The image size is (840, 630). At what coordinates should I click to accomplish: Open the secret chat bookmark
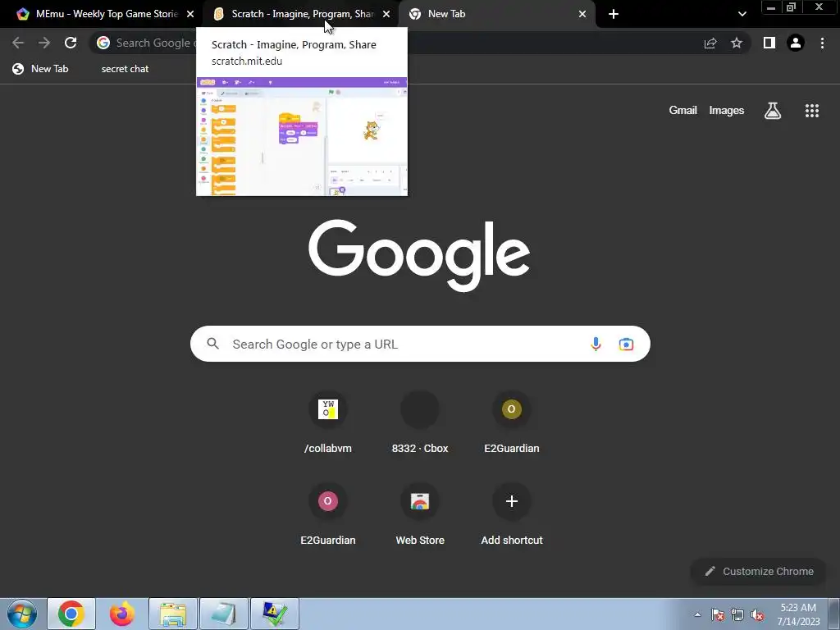125,69
